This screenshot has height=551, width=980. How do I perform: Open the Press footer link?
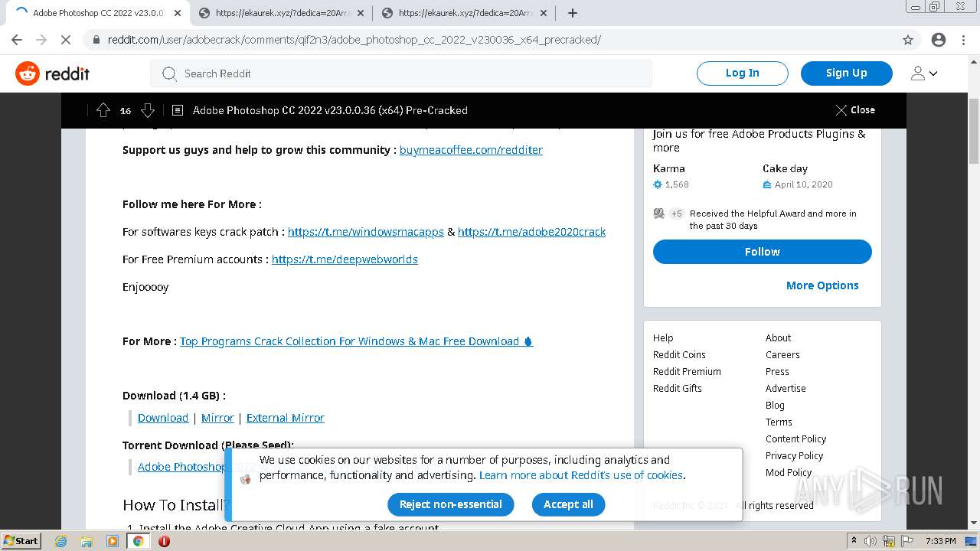(777, 371)
